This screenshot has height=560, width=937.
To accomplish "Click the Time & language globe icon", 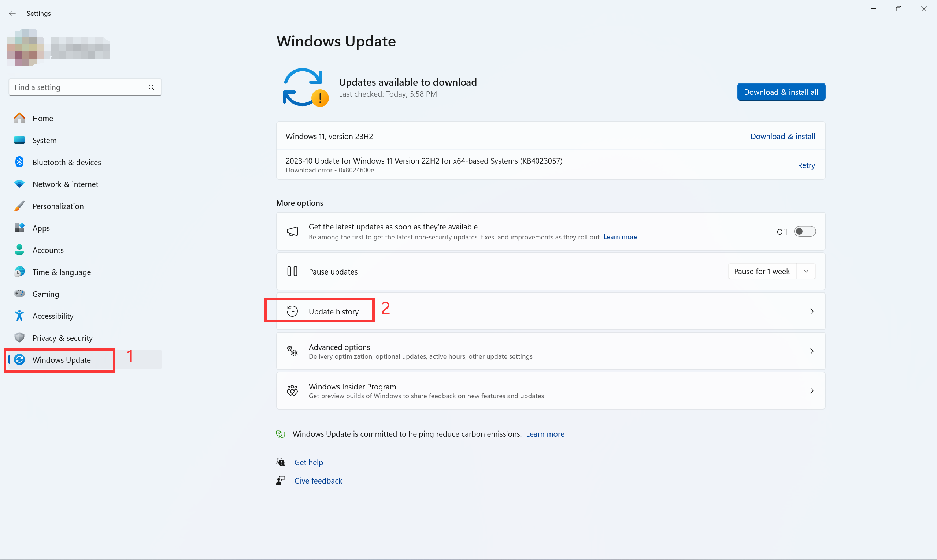I will tap(19, 272).
